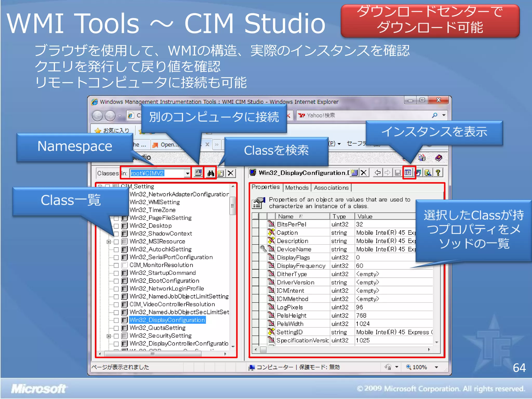Select the Open... browser tab

[166, 145]
